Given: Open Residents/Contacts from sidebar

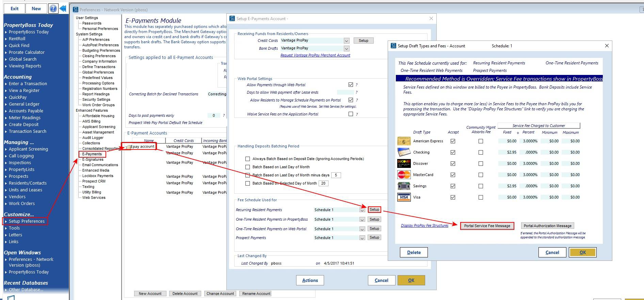Looking at the screenshot, I should point(28,183).
